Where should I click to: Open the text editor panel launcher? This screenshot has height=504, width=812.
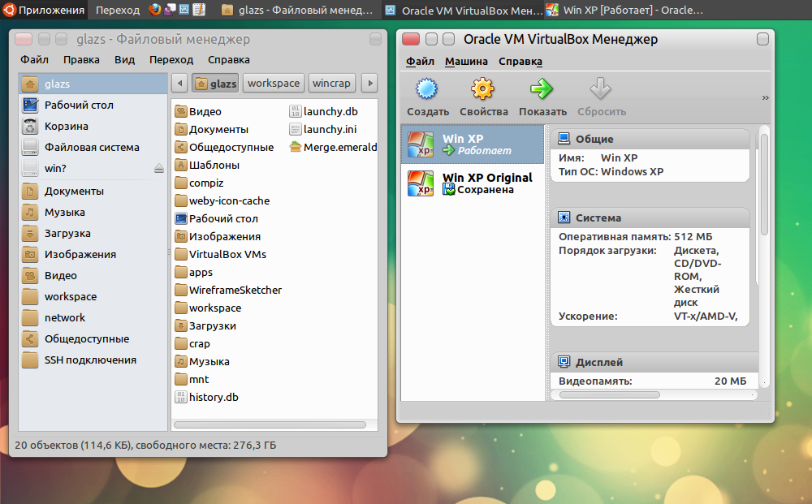(x=200, y=9)
